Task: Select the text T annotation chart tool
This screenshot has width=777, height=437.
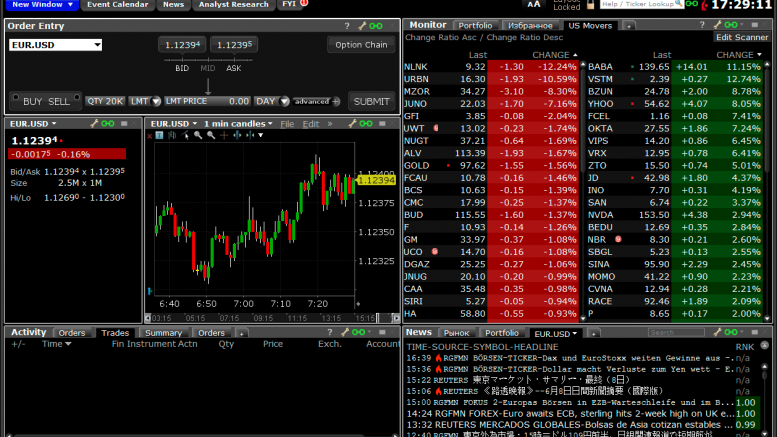Action: [x=159, y=135]
